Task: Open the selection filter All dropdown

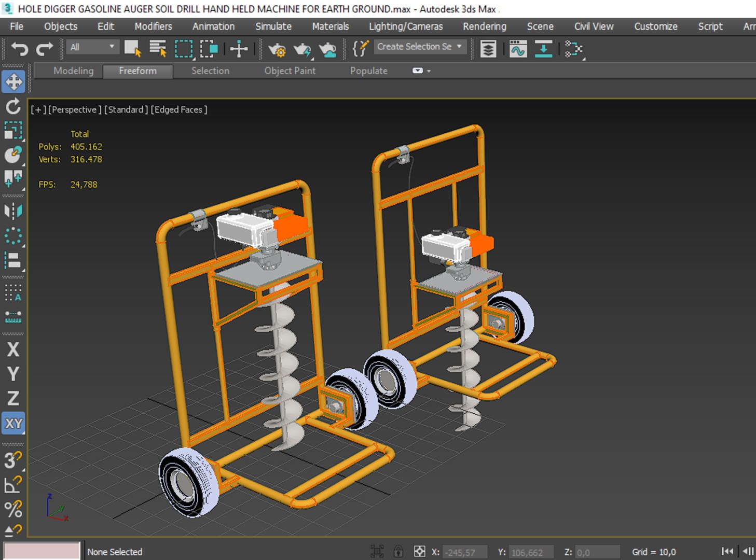Action: tap(93, 47)
